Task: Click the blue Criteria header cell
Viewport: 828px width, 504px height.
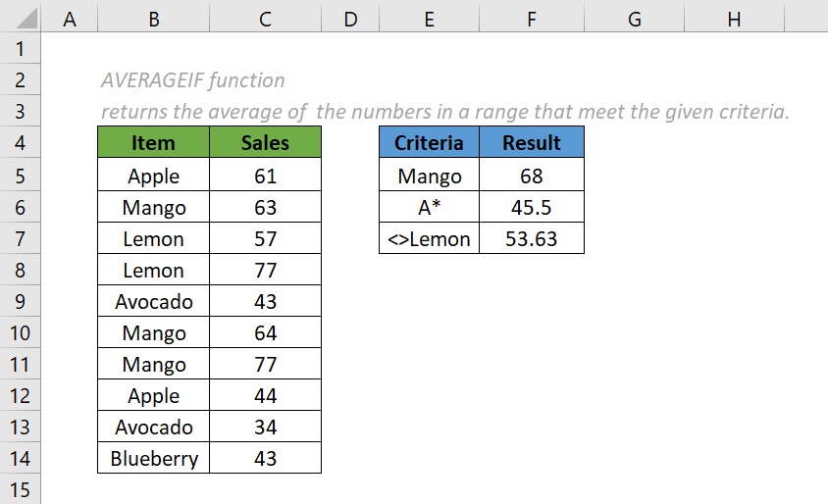Action: [429, 143]
